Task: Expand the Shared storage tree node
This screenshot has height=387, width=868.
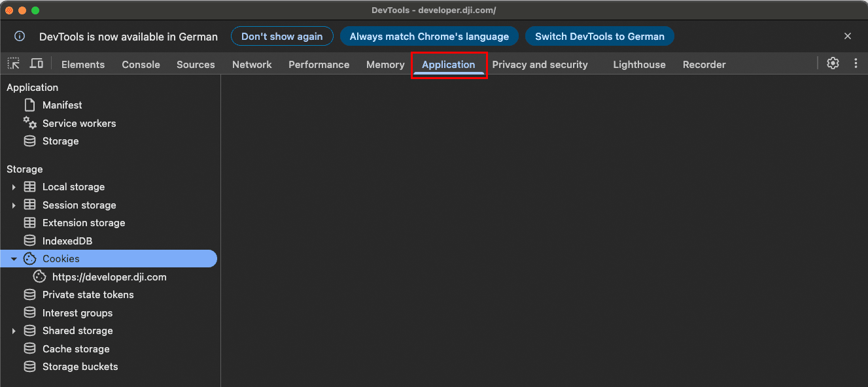Action: (14, 331)
